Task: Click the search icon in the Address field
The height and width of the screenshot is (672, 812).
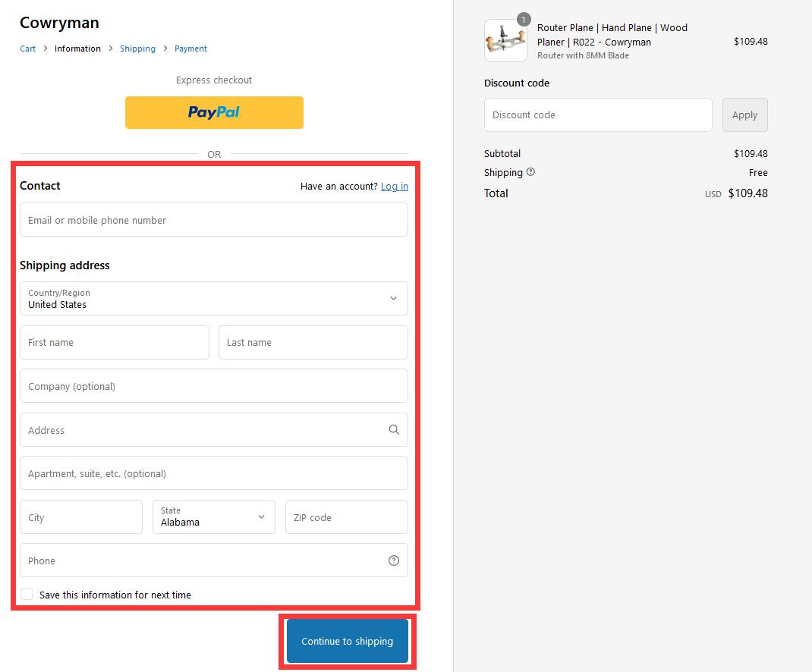Action: (394, 429)
